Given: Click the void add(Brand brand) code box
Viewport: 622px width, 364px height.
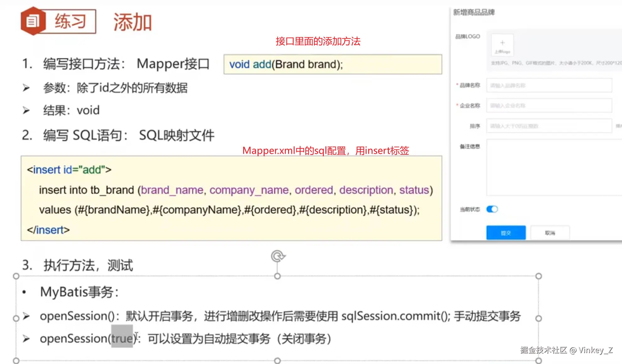Looking at the screenshot, I should coord(333,64).
